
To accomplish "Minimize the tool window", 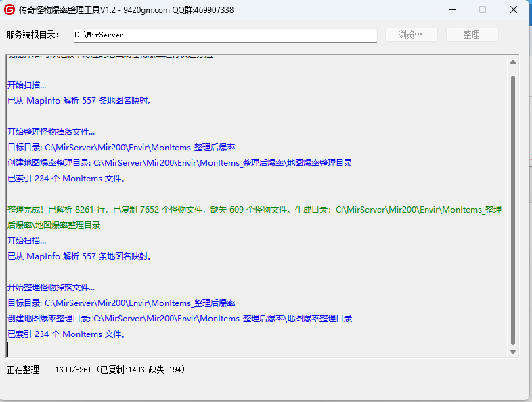I will coord(452,10).
